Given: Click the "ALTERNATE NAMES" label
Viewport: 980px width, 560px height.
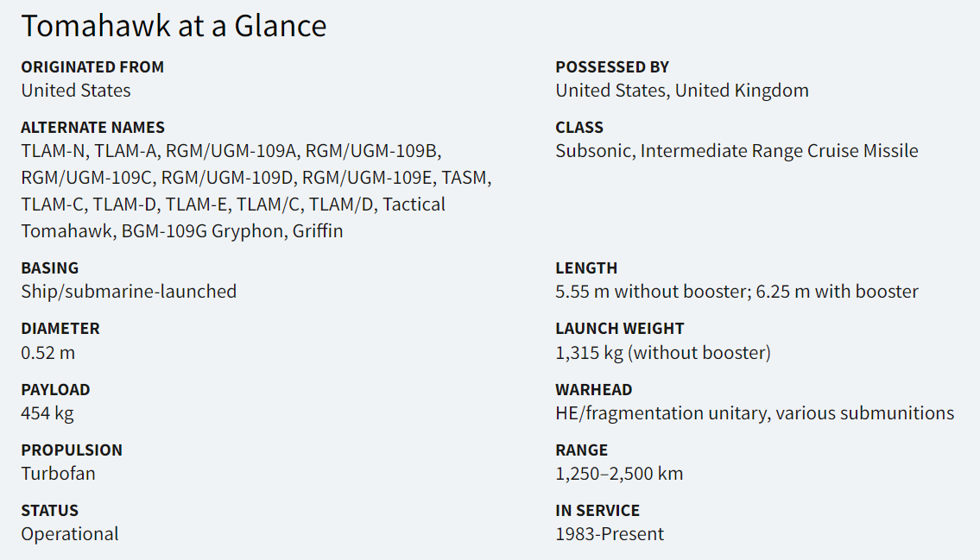Looking at the screenshot, I should click(x=92, y=127).
